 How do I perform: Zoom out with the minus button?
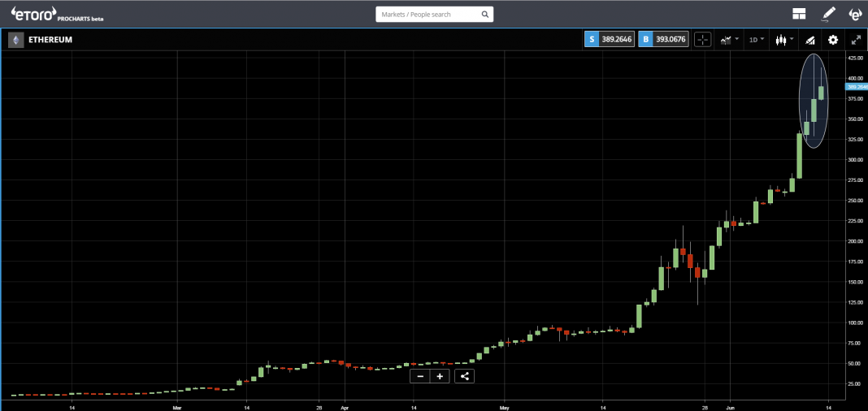(x=420, y=376)
